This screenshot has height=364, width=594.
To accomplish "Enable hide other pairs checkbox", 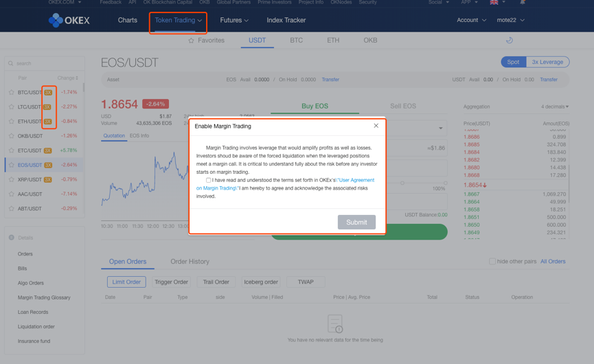I will click(x=492, y=262).
